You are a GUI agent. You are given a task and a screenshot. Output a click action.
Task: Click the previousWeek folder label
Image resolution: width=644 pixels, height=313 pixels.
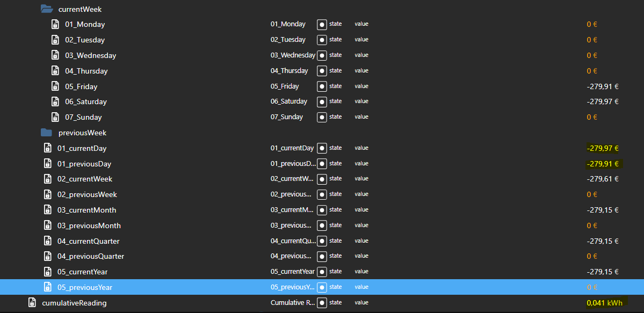(x=83, y=133)
